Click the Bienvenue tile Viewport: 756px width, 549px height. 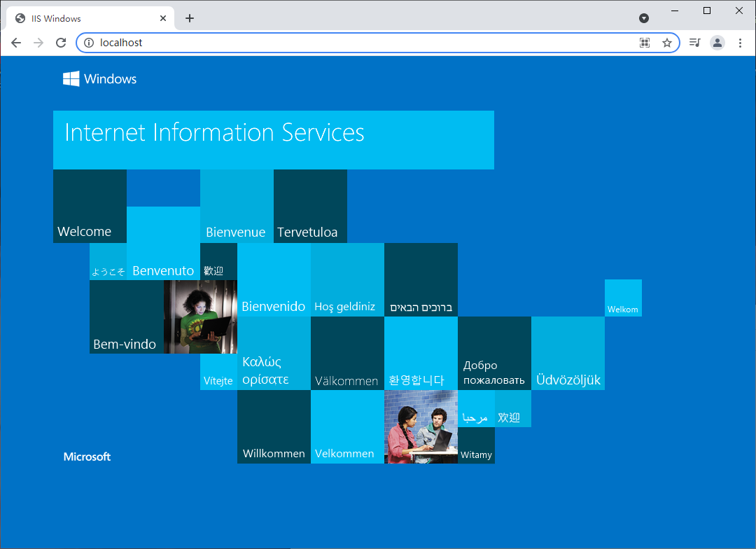pyautogui.click(x=237, y=206)
